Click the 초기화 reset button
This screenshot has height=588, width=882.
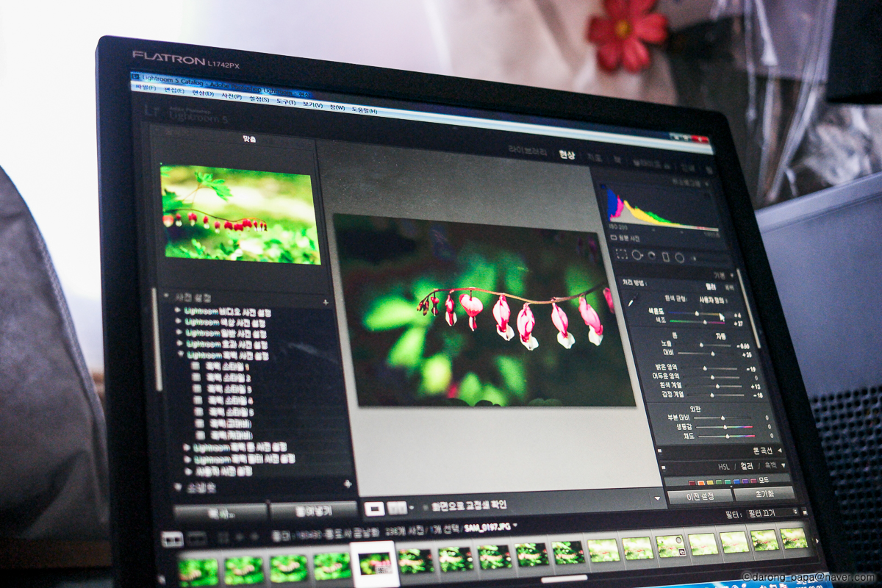[764, 493]
